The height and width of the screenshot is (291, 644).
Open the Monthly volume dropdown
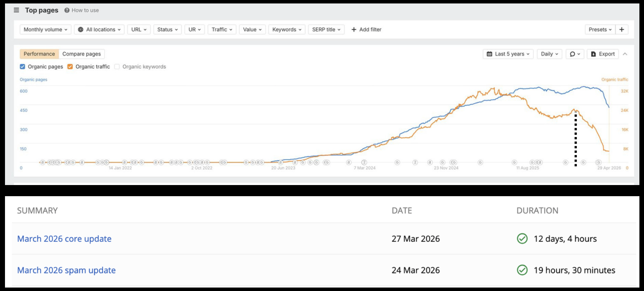46,30
